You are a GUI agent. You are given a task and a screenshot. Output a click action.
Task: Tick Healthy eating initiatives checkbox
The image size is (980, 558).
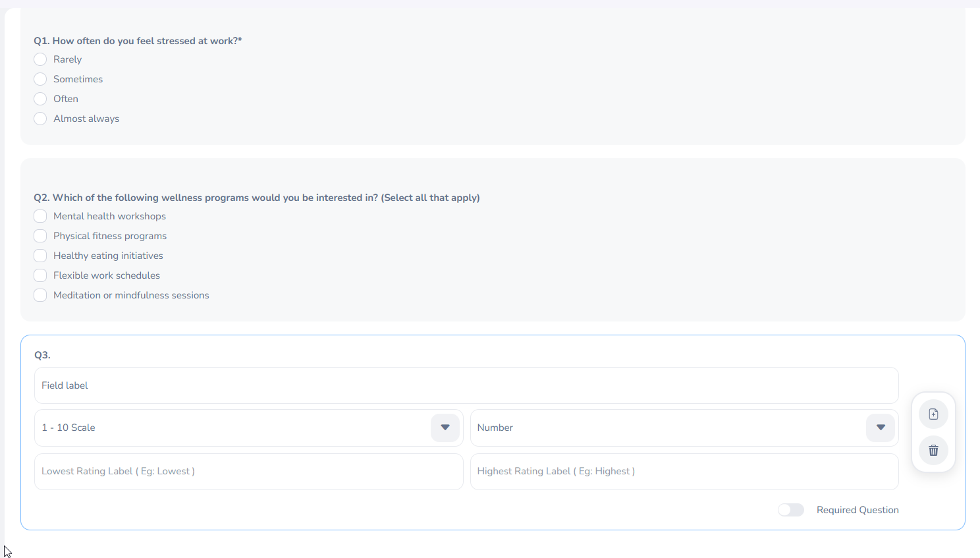(x=40, y=256)
